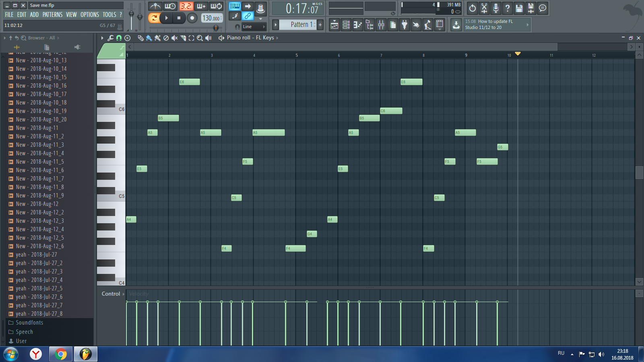This screenshot has width=644, height=362.
Task: Open the Playlist view
Action: click(334, 25)
